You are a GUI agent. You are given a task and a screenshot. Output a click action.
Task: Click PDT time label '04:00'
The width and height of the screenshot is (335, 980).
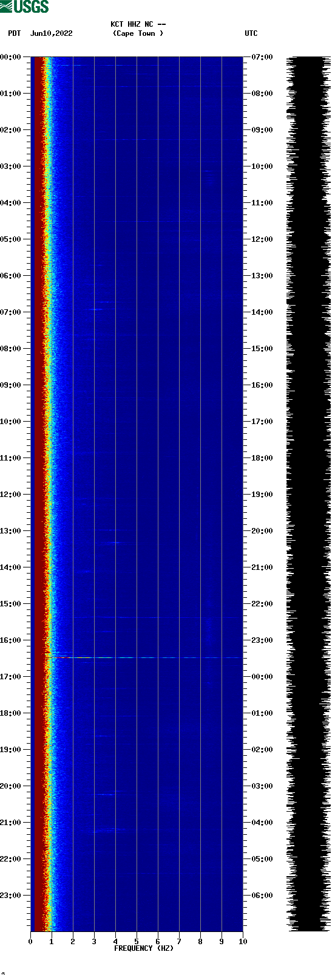[x=11, y=203]
